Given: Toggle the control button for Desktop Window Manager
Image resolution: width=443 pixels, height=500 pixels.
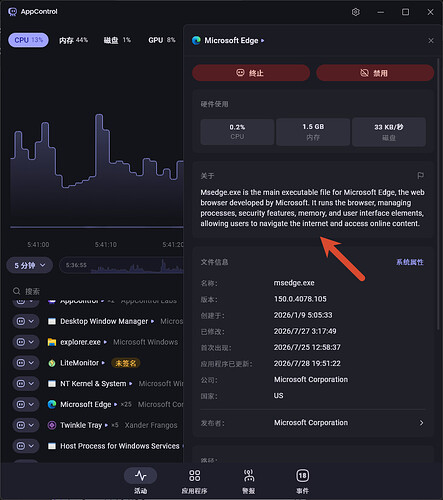Looking at the screenshot, I should [x=21, y=321].
